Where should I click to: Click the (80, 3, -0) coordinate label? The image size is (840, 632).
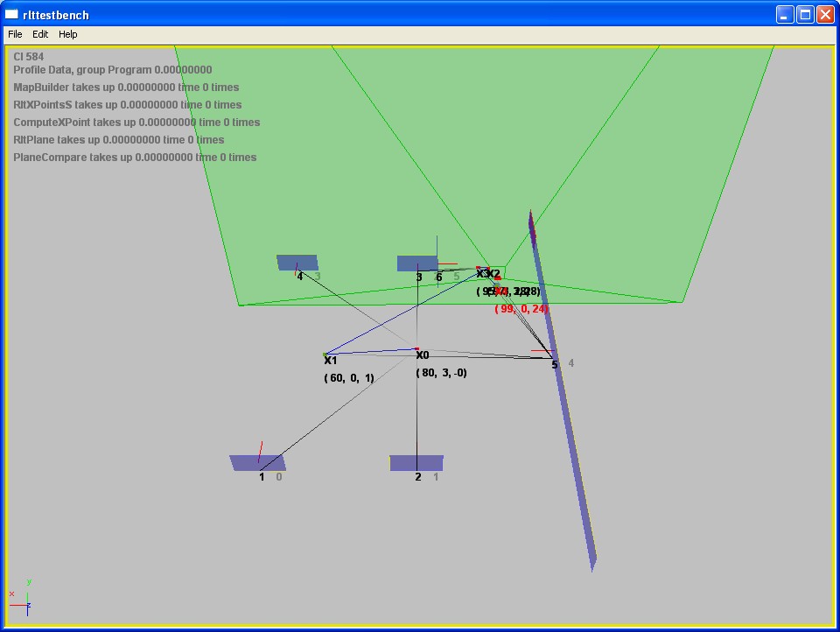[441, 373]
